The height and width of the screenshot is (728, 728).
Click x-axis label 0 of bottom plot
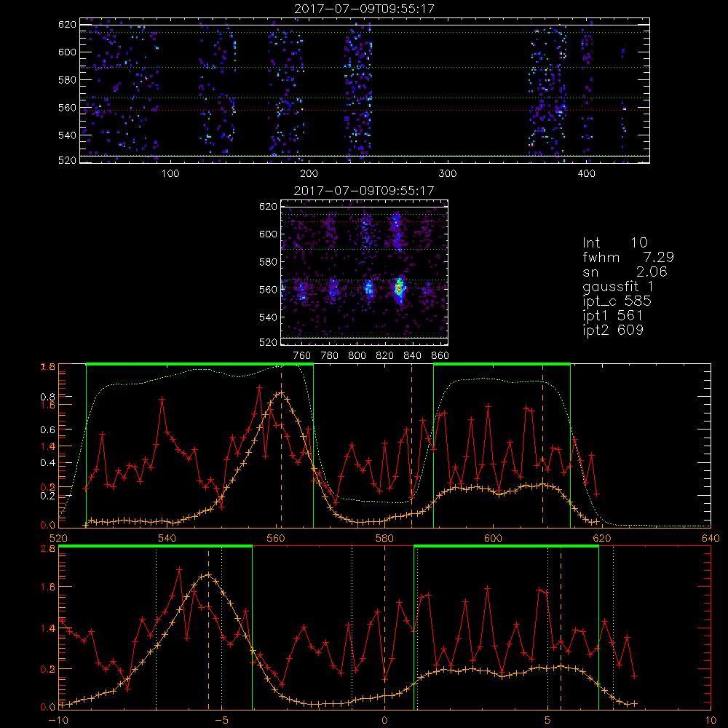(384, 721)
